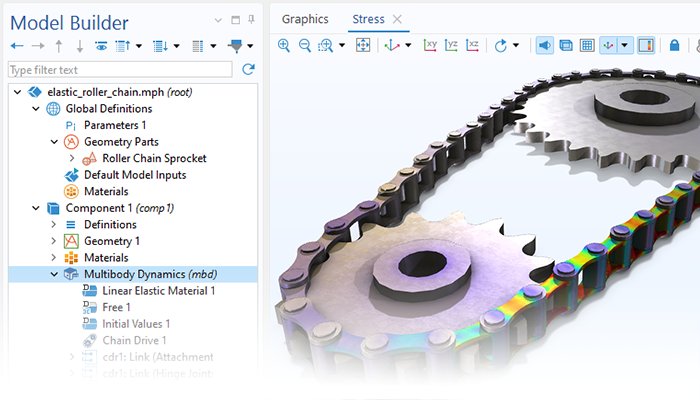This screenshot has width=700, height=400.
Task: Click the Zoom In magnifier icon
Action: 283,45
